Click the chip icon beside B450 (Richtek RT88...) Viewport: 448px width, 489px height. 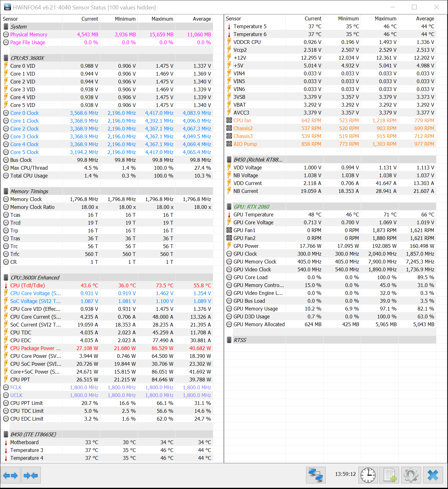click(229, 160)
